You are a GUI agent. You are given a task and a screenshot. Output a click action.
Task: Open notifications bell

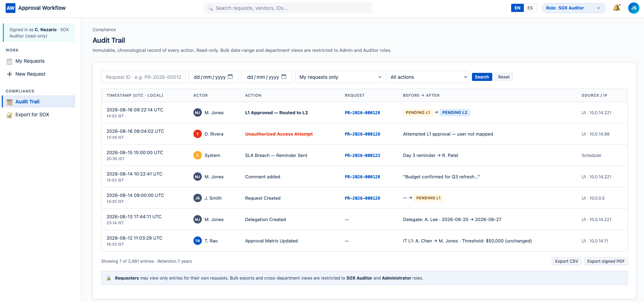(617, 8)
